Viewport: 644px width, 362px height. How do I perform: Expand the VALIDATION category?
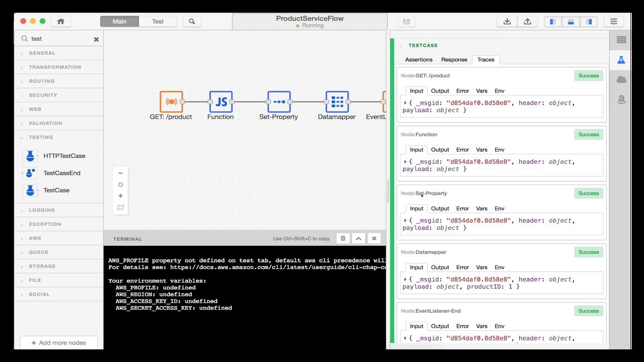58,124
